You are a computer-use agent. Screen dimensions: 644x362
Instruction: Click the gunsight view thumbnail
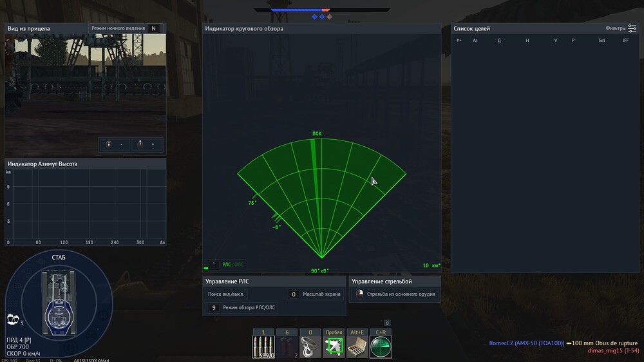pyautogui.click(x=86, y=95)
